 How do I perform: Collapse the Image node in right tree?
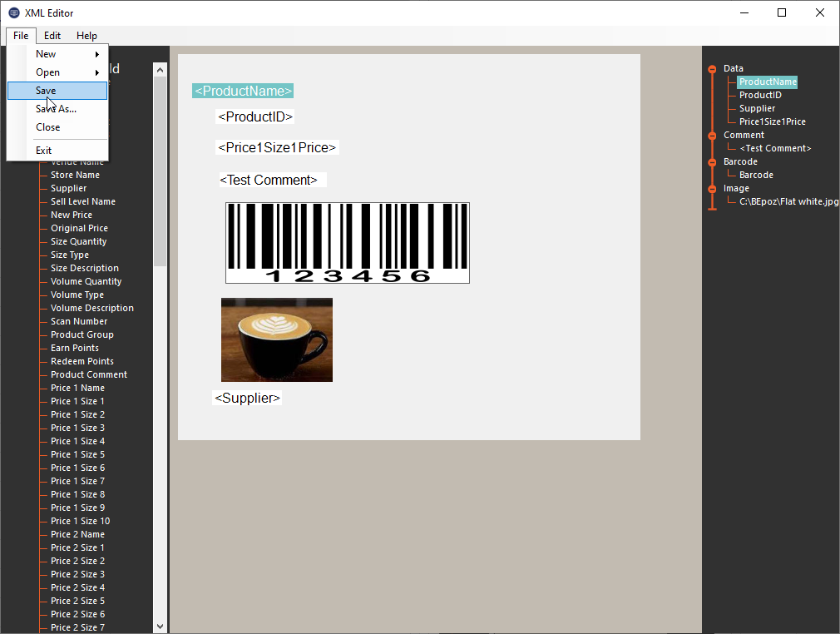[x=712, y=189]
